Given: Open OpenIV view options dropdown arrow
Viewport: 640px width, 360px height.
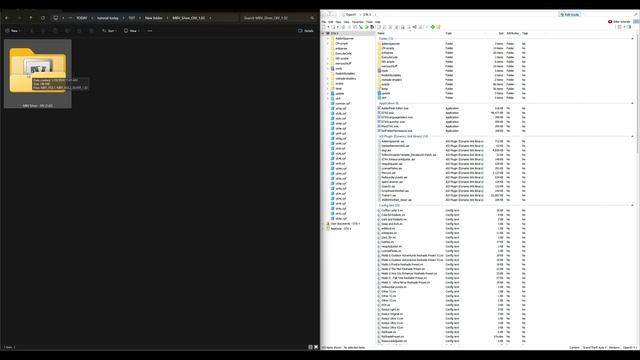Looking at the screenshot, I should click(624, 27).
